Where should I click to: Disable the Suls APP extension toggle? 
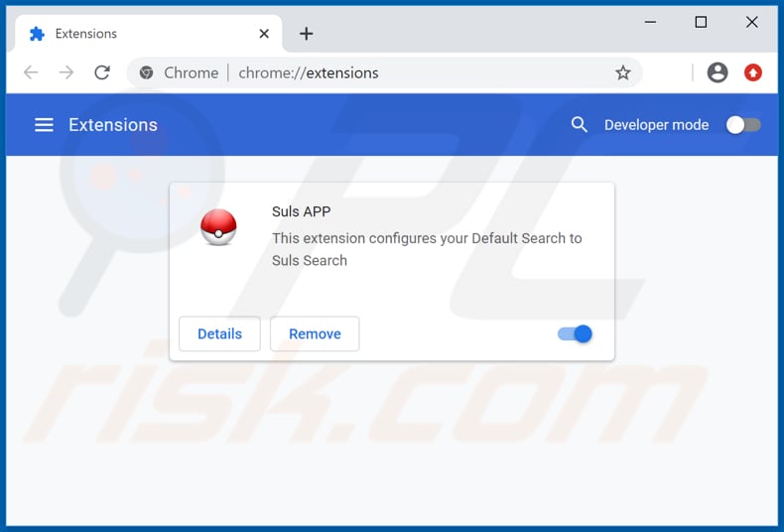click(x=575, y=333)
